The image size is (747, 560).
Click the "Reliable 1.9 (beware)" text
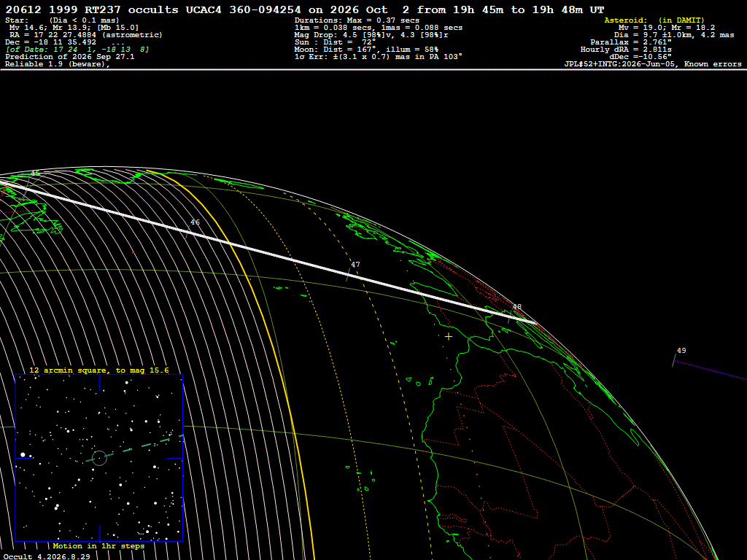tap(58, 64)
